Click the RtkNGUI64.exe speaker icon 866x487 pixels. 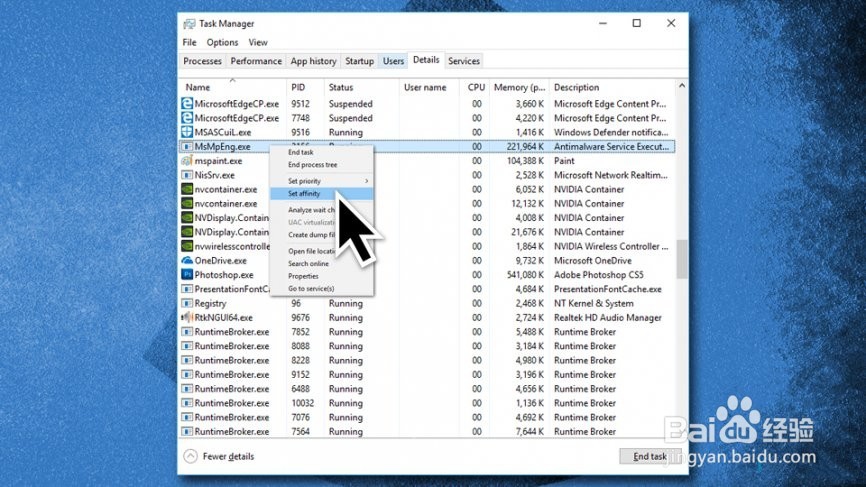pyautogui.click(x=187, y=317)
